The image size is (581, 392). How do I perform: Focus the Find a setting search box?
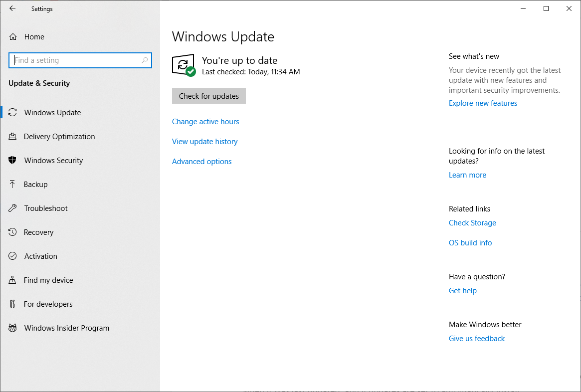point(80,60)
